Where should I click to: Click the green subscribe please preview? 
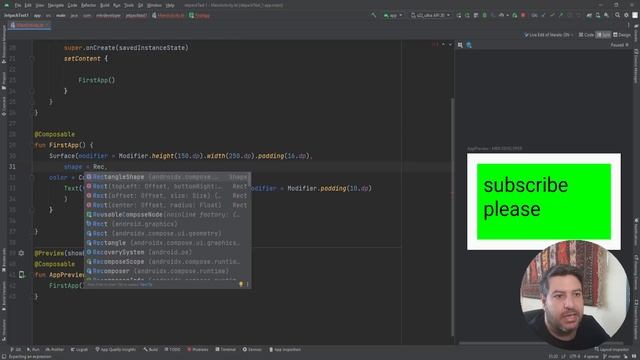tap(544, 201)
